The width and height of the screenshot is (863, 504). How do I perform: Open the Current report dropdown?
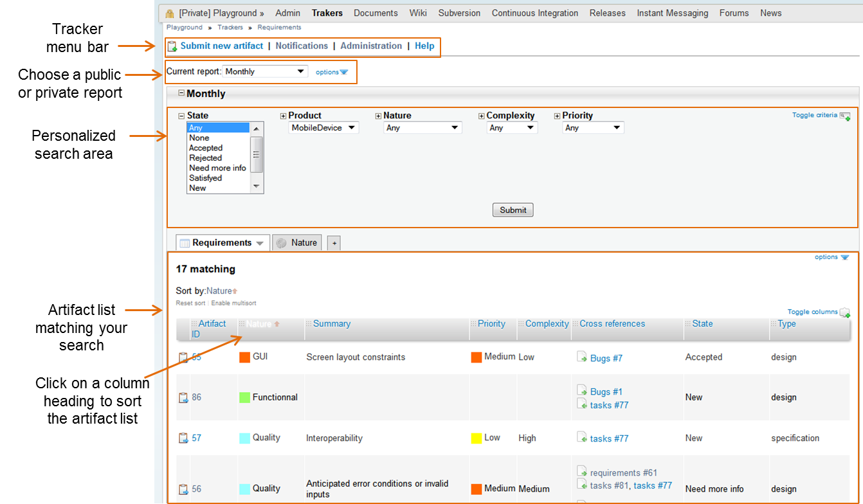tap(265, 71)
